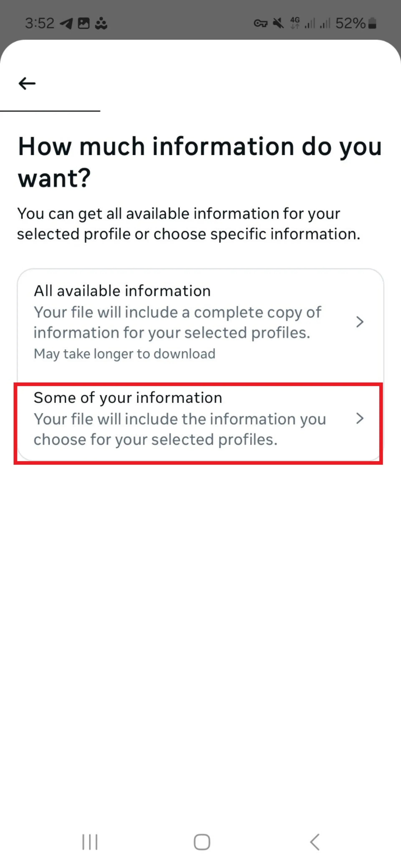This screenshot has width=401, height=868.
Task: Tap chevron next to Some of your information
Action: tap(360, 418)
